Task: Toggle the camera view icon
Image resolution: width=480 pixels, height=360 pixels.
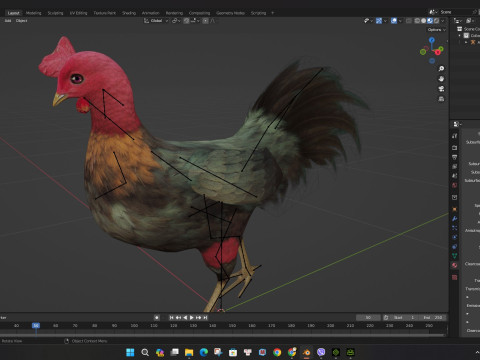Action: click(x=441, y=89)
